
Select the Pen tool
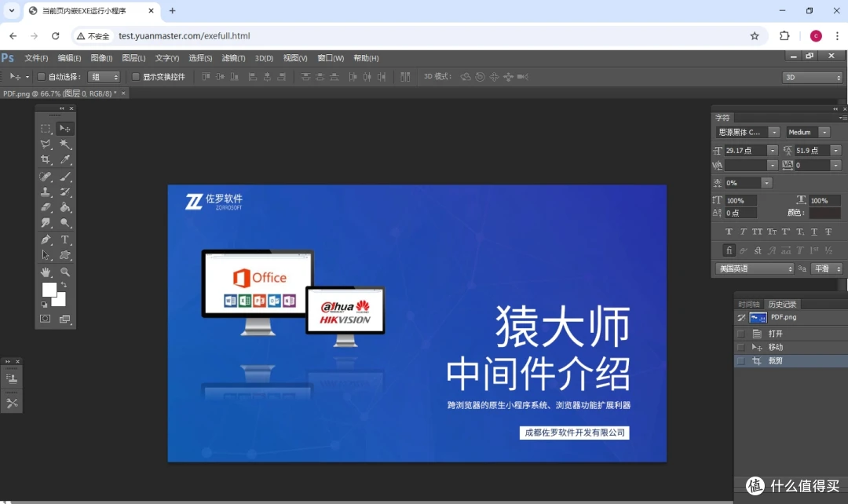[x=46, y=239]
